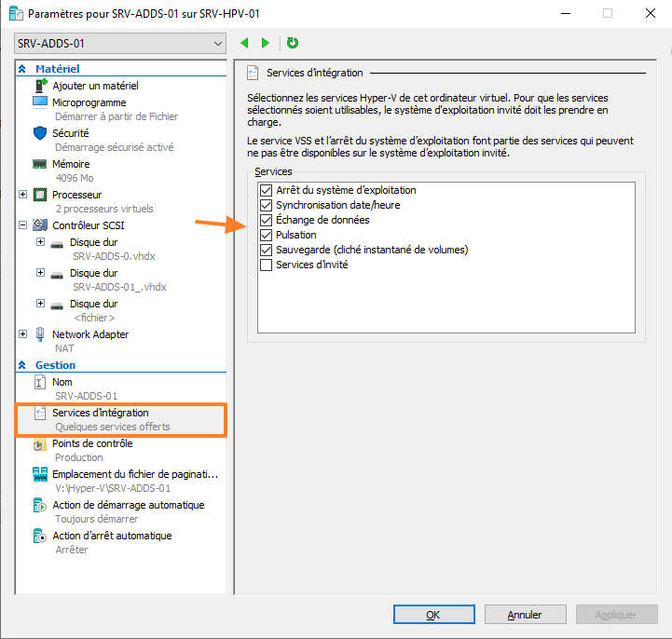
Task: Go to previous virtual machine with left arrow
Action: point(245,43)
